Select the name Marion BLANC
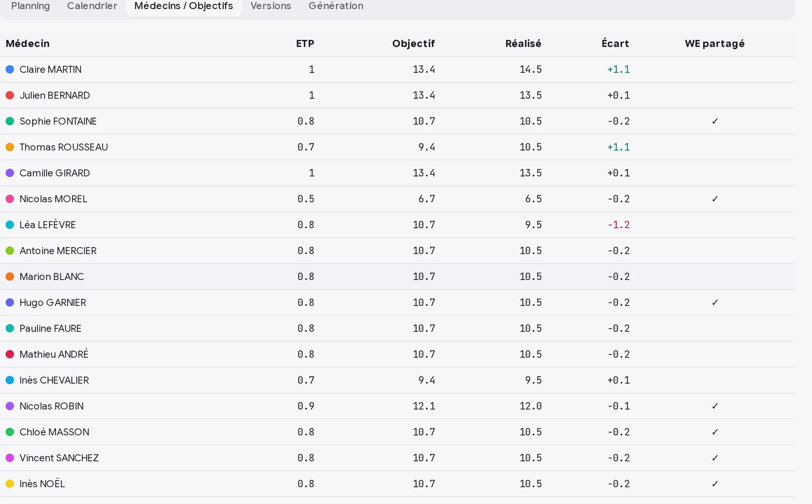Viewport: 812px width, 504px height. coord(52,276)
